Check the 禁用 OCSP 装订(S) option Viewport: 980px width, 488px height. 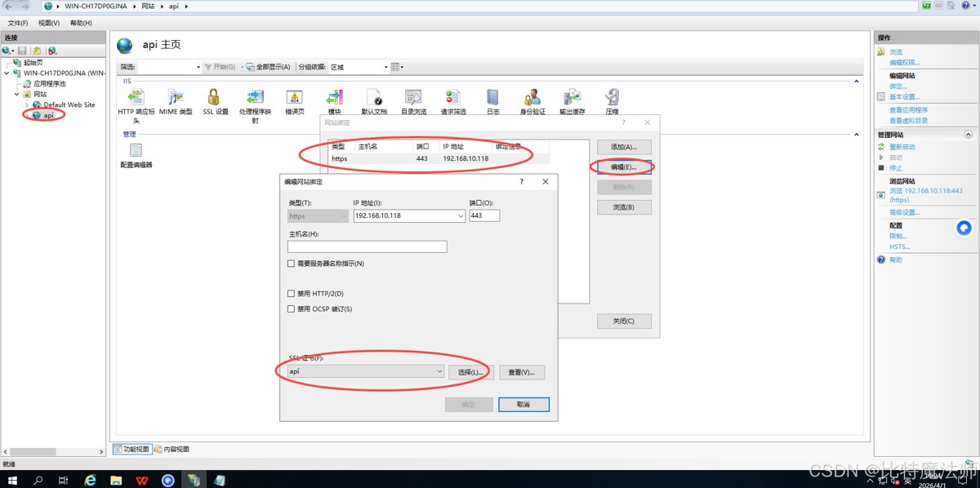(x=292, y=309)
